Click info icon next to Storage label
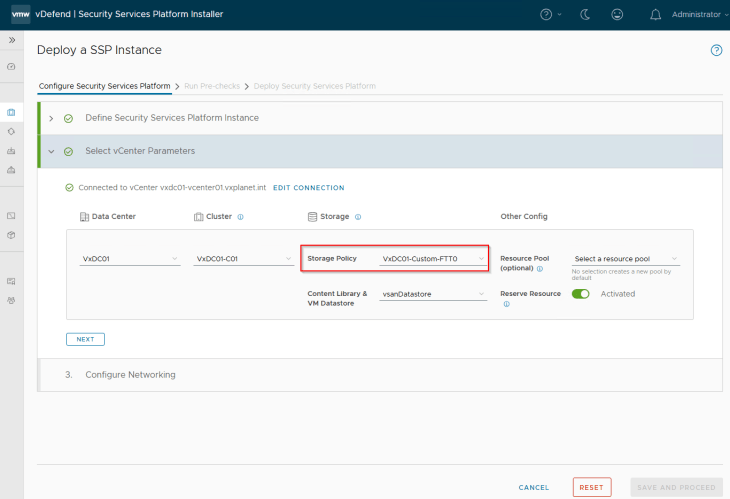Image resolution: width=730 pixels, height=499 pixels. click(358, 216)
